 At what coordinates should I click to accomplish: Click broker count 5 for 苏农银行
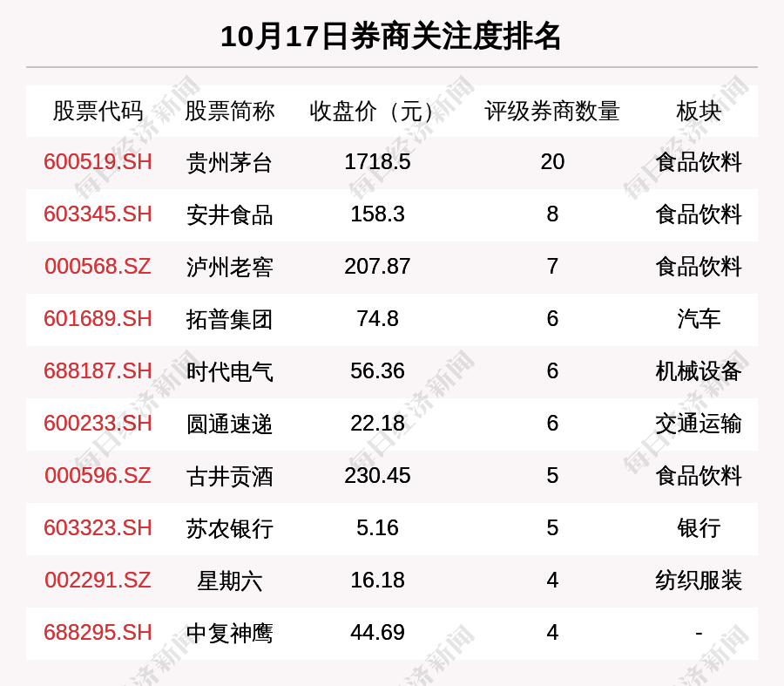point(552,528)
